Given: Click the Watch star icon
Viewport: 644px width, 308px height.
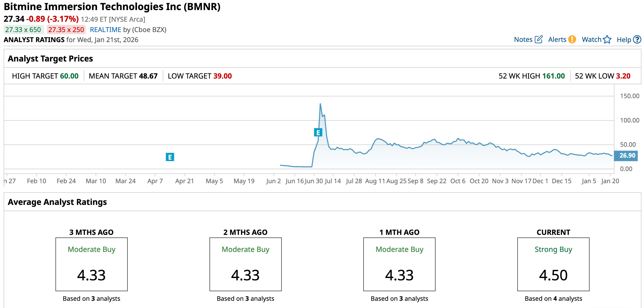Looking at the screenshot, I should (607, 39).
